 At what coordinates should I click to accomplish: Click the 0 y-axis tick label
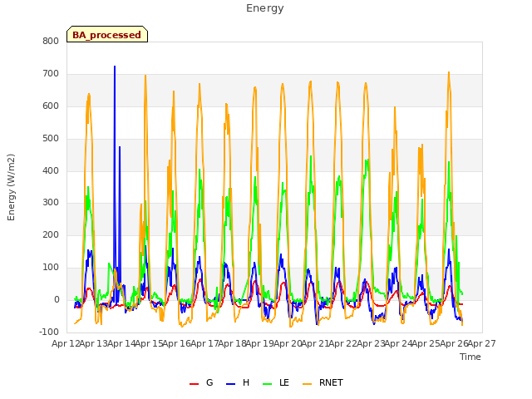coord(57,299)
